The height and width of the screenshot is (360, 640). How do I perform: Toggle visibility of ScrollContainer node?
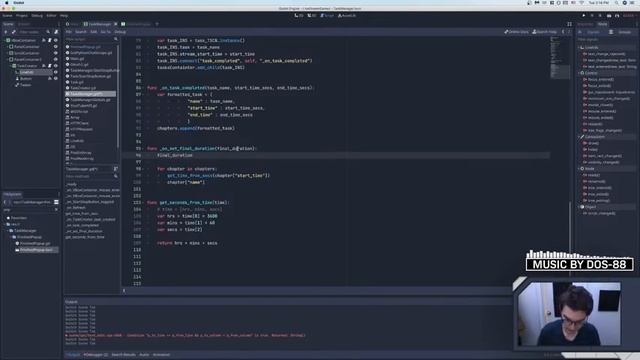pos(56,53)
